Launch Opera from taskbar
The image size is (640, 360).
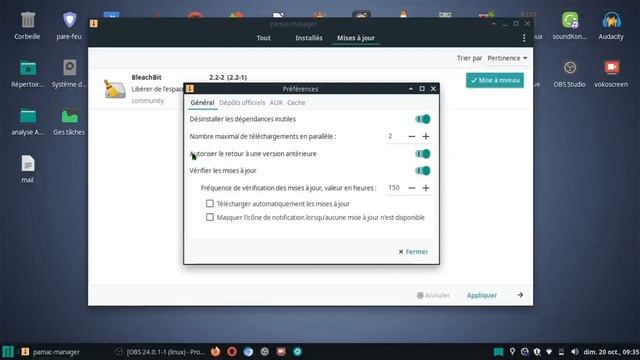tap(232, 351)
